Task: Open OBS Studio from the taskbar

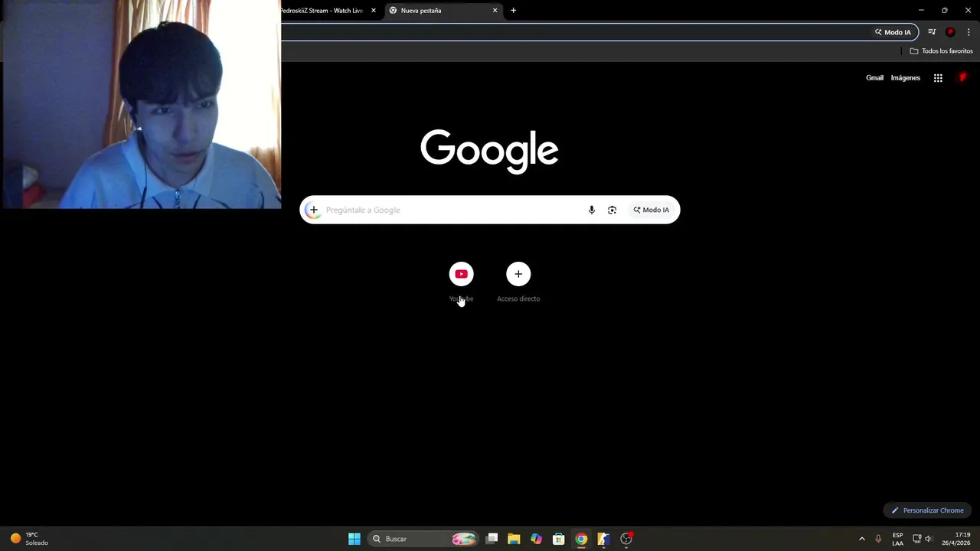Action: 626,539
